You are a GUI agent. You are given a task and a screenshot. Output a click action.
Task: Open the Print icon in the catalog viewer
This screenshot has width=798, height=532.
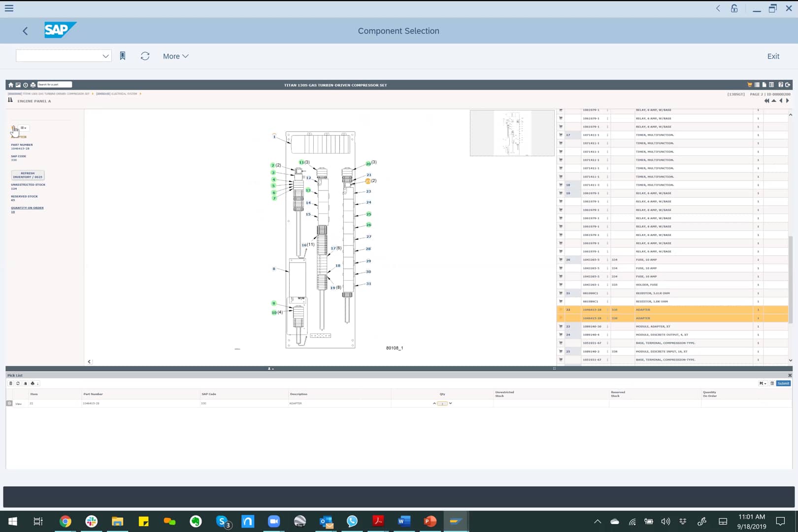[32, 84]
